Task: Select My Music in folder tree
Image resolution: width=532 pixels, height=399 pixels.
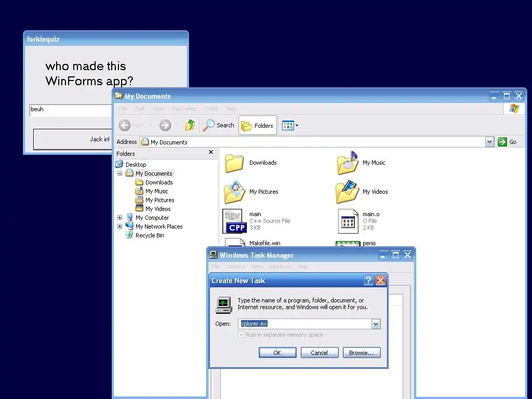Action: pyautogui.click(x=156, y=191)
